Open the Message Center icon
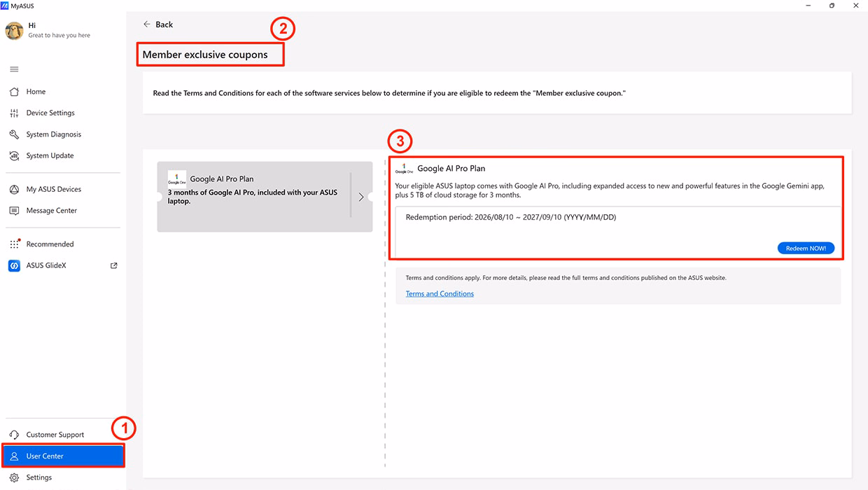The image size is (868, 490). [x=14, y=211]
